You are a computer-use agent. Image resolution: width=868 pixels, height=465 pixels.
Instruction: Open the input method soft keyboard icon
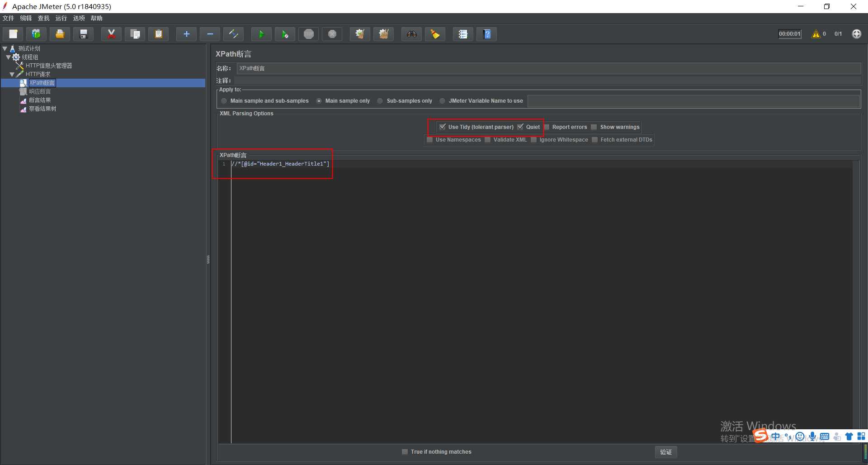[825, 437]
